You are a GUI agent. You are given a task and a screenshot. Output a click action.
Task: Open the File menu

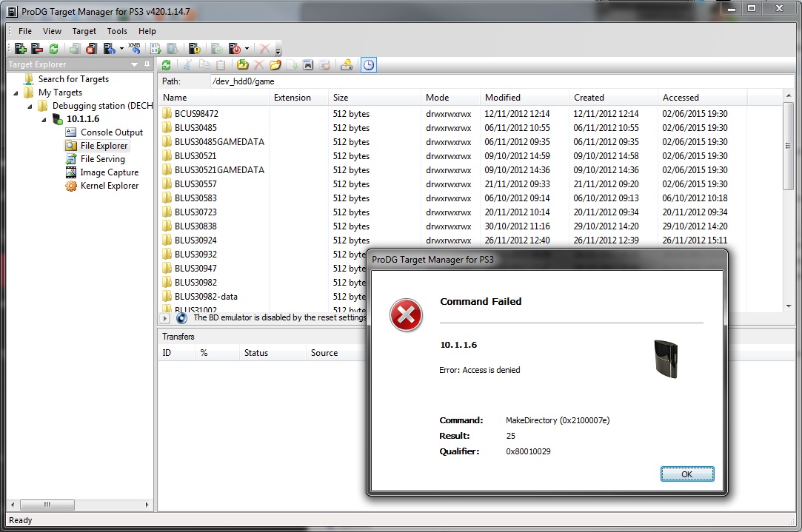point(25,31)
